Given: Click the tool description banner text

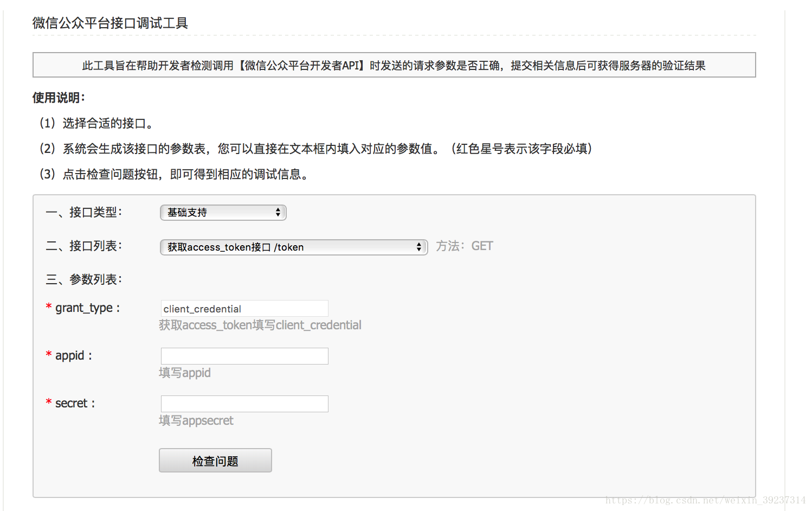Looking at the screenshot, I should click(x=394, y=66).
